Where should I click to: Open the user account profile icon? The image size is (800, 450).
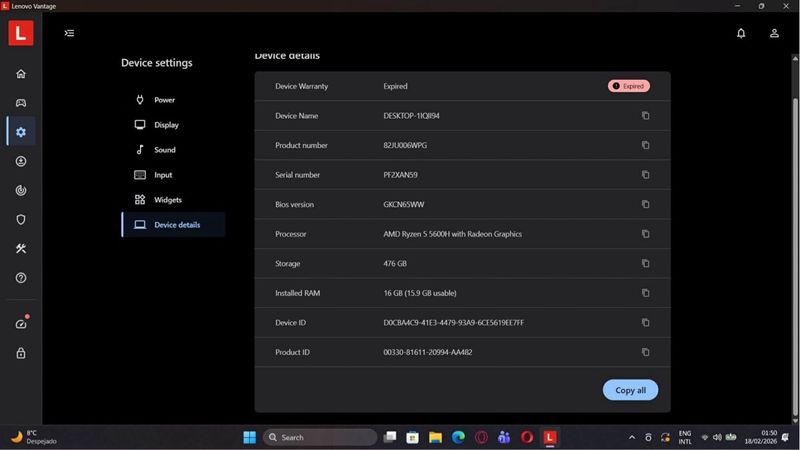[774, 33]
